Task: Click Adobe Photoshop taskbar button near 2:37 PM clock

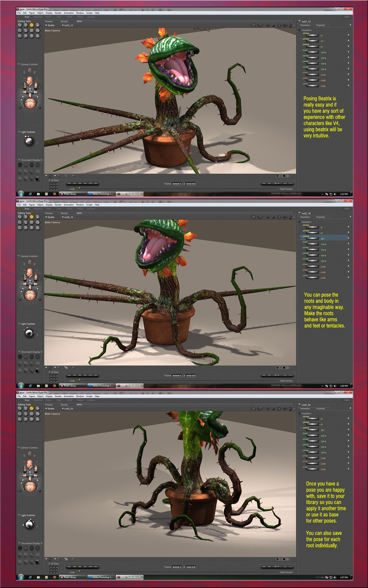Action: [101, 577]
